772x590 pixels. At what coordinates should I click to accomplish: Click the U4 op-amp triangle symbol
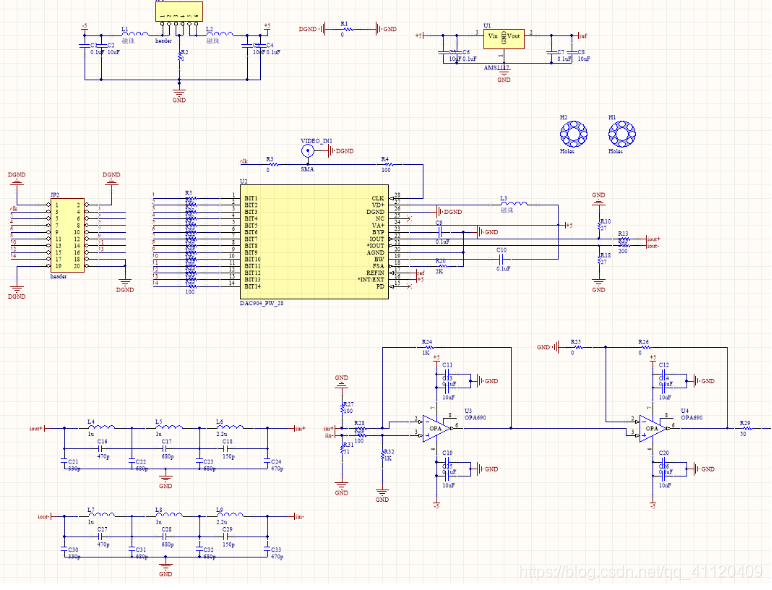653,428
